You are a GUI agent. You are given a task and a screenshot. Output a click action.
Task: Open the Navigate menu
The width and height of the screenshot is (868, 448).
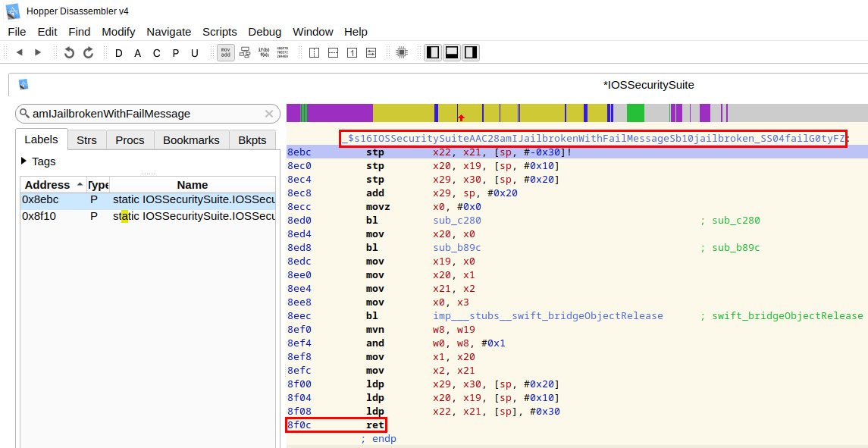coord(169,32)
